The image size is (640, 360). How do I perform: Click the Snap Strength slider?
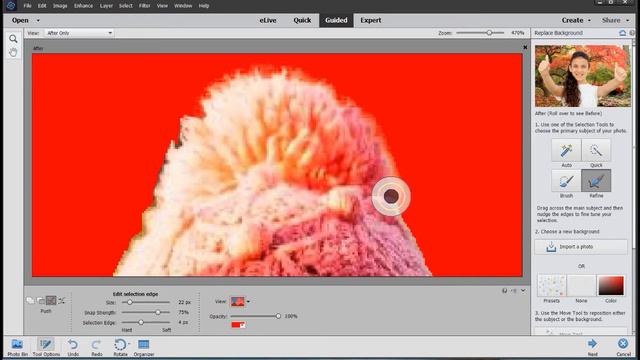146,312
